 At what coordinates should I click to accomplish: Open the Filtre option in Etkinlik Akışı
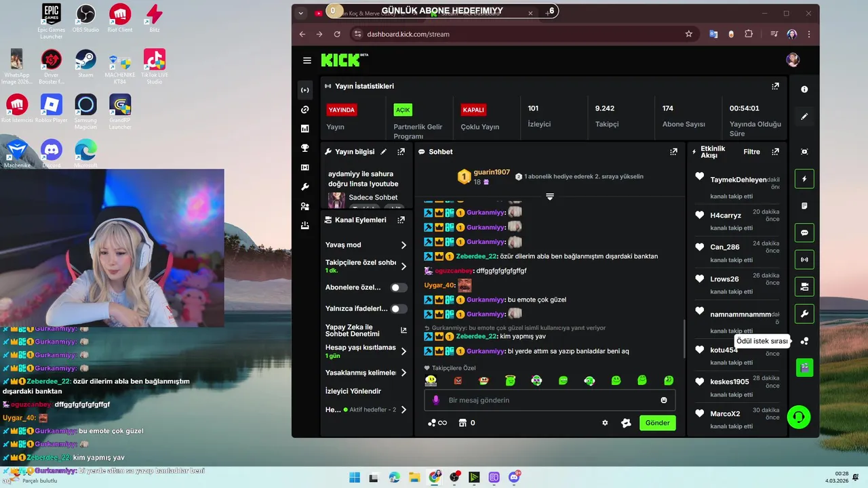pos(751,152)
